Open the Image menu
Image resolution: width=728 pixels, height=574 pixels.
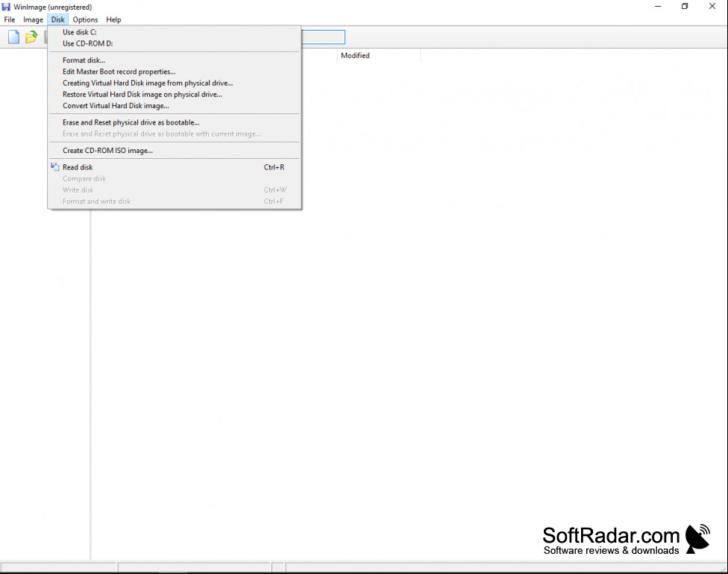(33, 19)
